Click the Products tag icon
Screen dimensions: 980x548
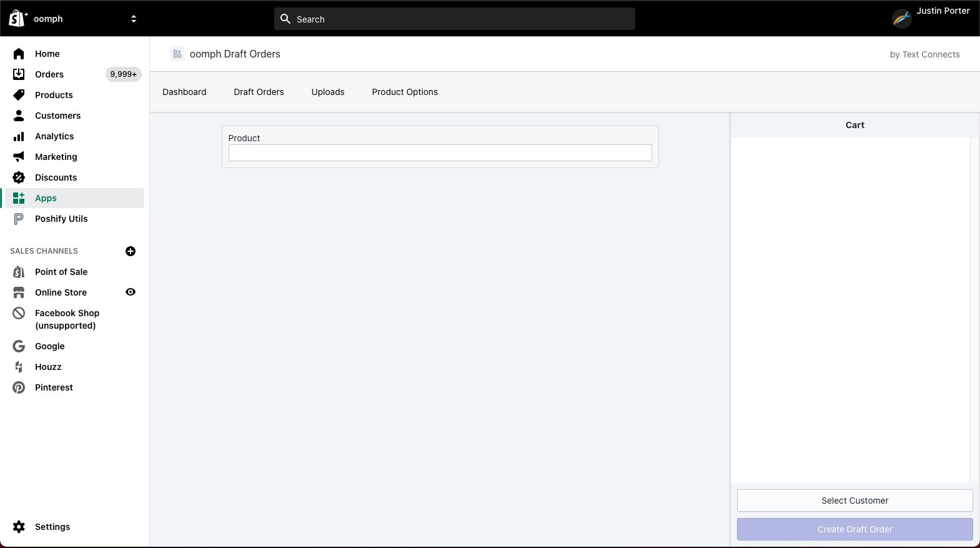(19, 95)
